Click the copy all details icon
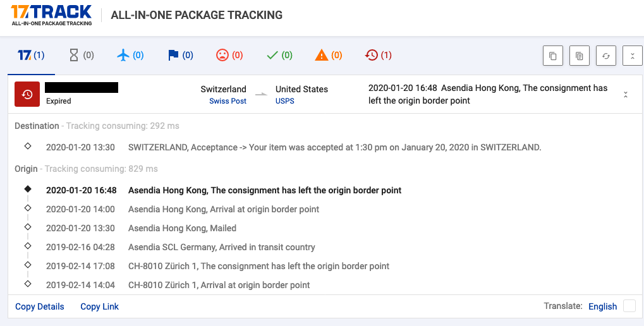This screenshot has width=644, height=326. pos(579,56)
